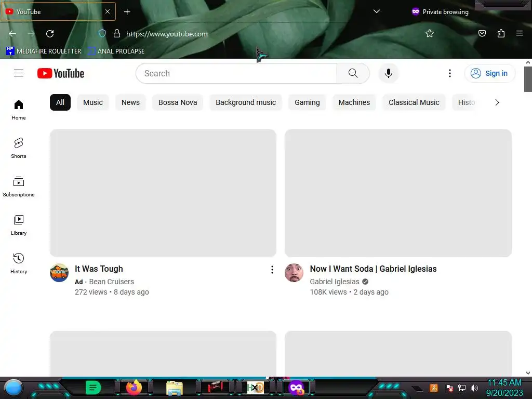Select the Bossa Nova chip
Image resolution: width=532 pixels, height=399 pixels.
[x=178, y=102]
